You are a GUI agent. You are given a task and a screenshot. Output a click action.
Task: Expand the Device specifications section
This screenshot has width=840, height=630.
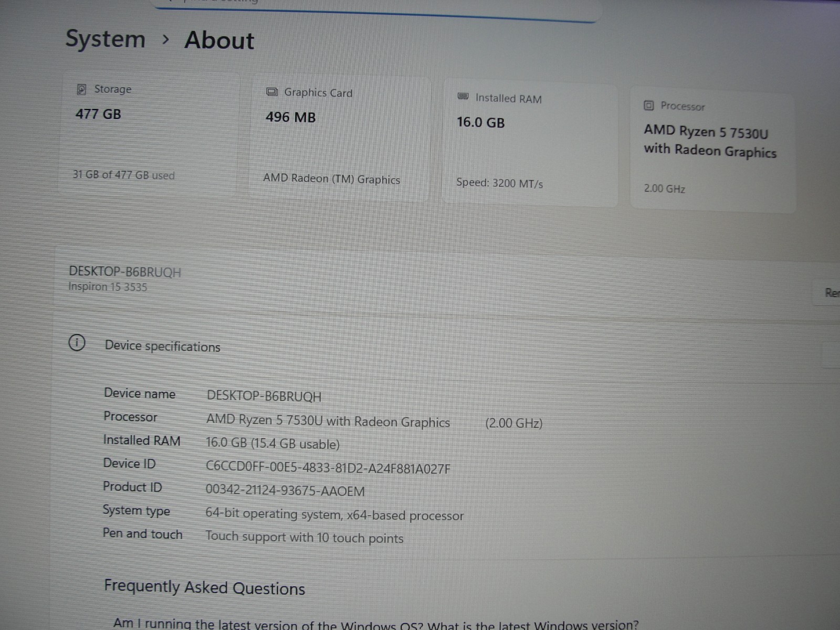tap(446, 346)
